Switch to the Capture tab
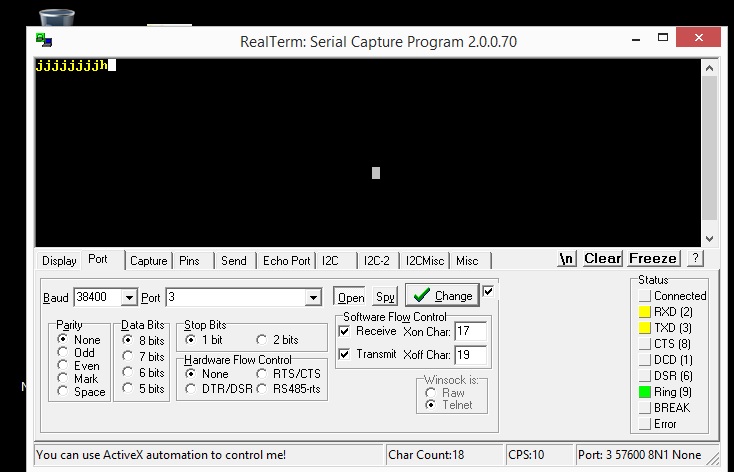 click(148, 261)
